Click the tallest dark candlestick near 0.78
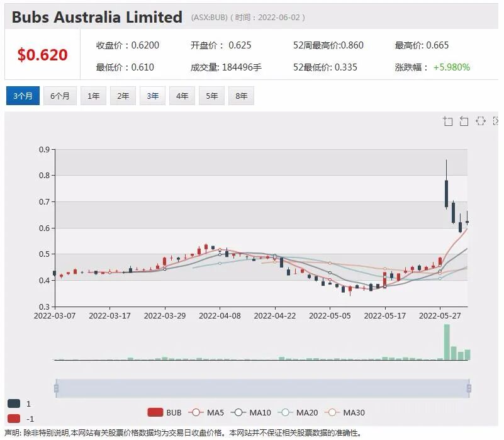Screen dimensions: 504x440 (x=447, y=194)
